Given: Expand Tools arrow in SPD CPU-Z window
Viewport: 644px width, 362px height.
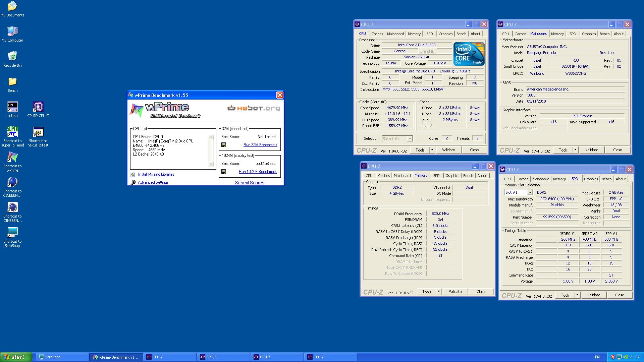Looking at the screenshot, I should [x=577, y=295].
